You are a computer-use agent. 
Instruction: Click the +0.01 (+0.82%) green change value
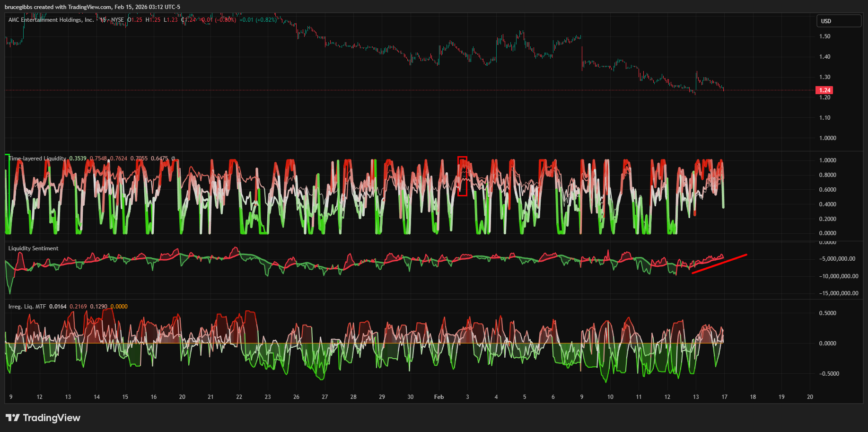click(x=258, y=20)
